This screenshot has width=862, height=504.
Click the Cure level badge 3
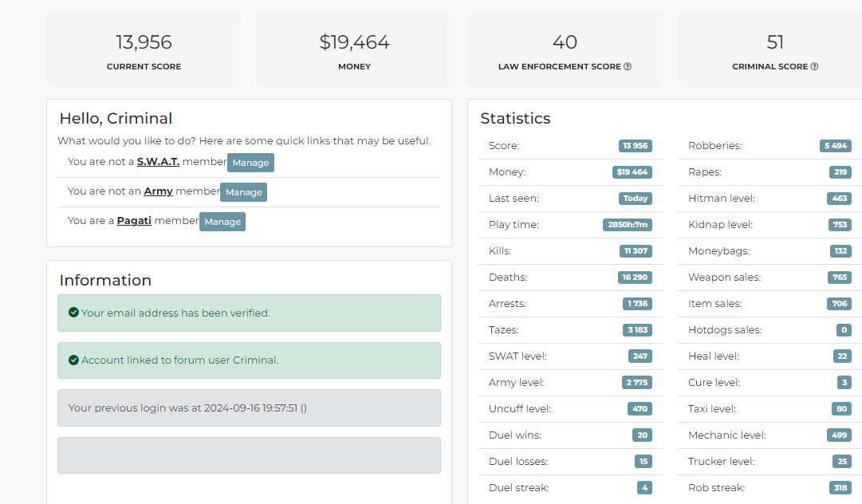(x=844, y=383)
